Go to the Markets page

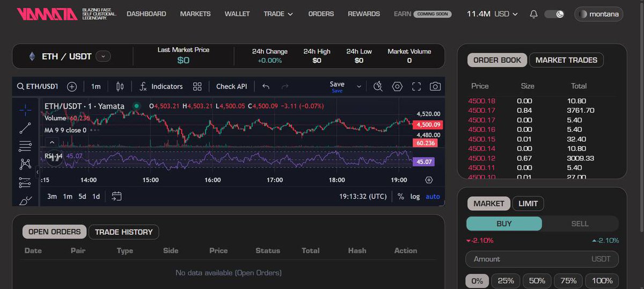coord(195,14)
